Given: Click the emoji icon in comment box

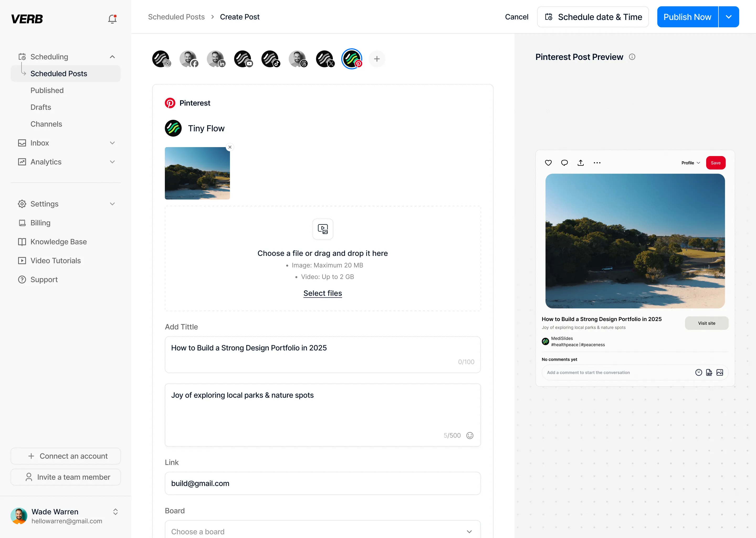Looking at the screenshot, I should pos(699,372).
